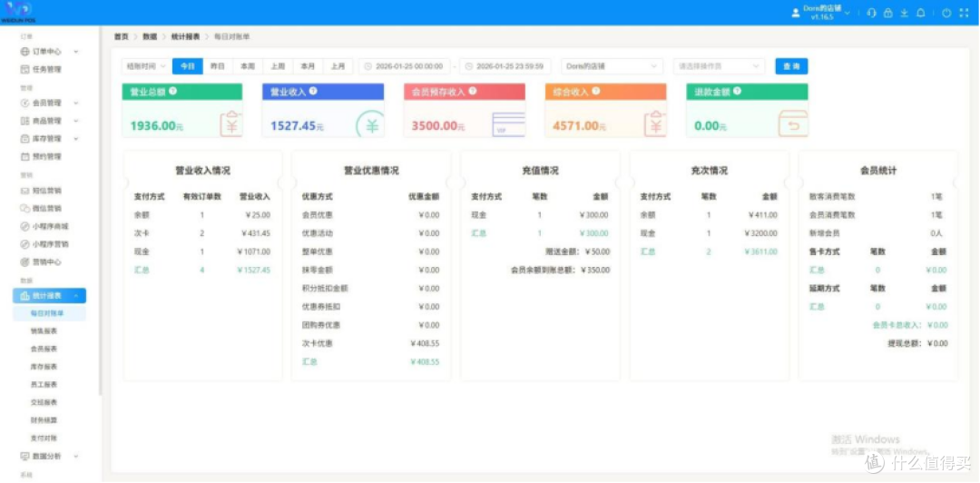Open account dropdown arrow beside v1.16.5
This screenshot has height=483, width=980.
(x=847, y=13)
